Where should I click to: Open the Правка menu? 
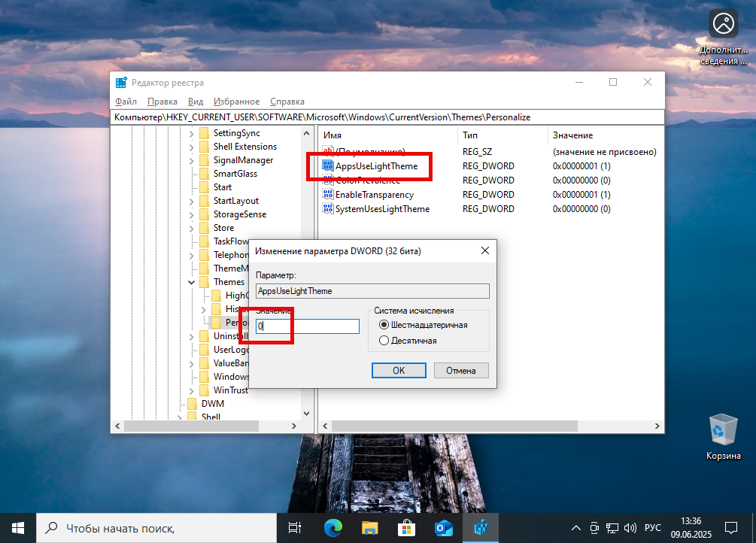[x=161, y=101]
